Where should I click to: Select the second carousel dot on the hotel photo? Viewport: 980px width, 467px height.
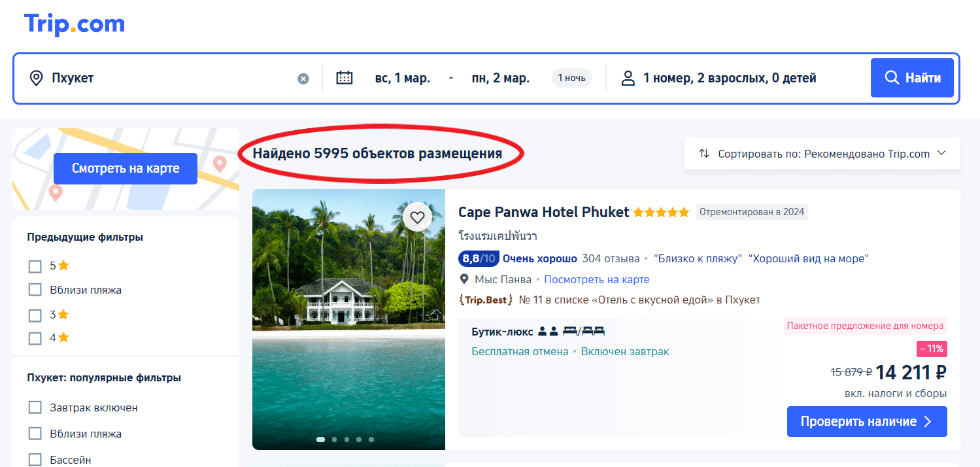coord(333,440)
